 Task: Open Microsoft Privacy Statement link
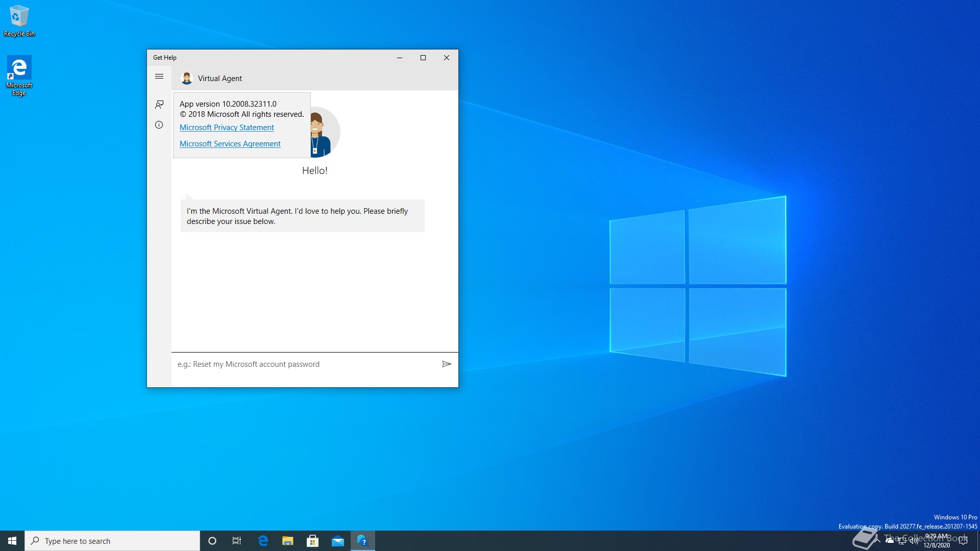(227, 128)
